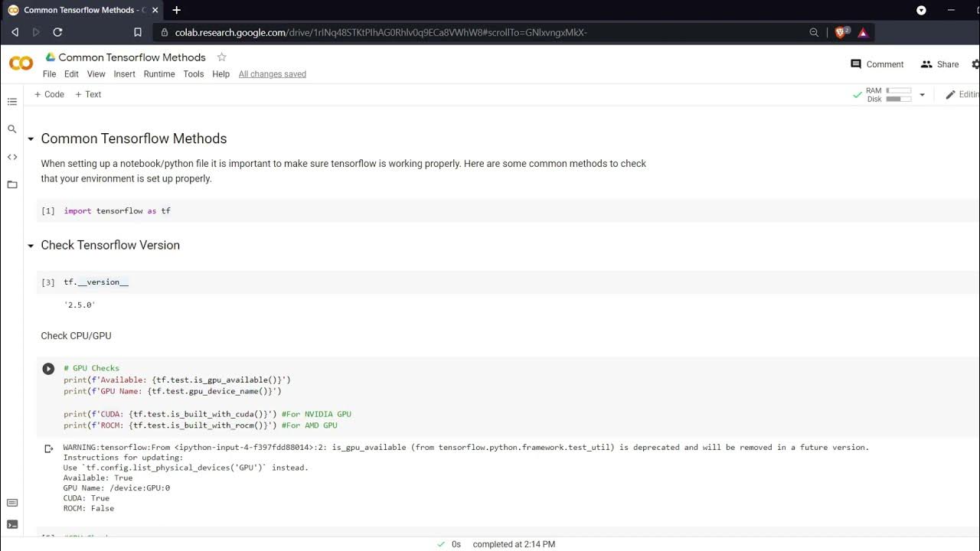Open the Runtime menu
The height and width of the screenshot is (551, 980).
(x=159, y=74)
